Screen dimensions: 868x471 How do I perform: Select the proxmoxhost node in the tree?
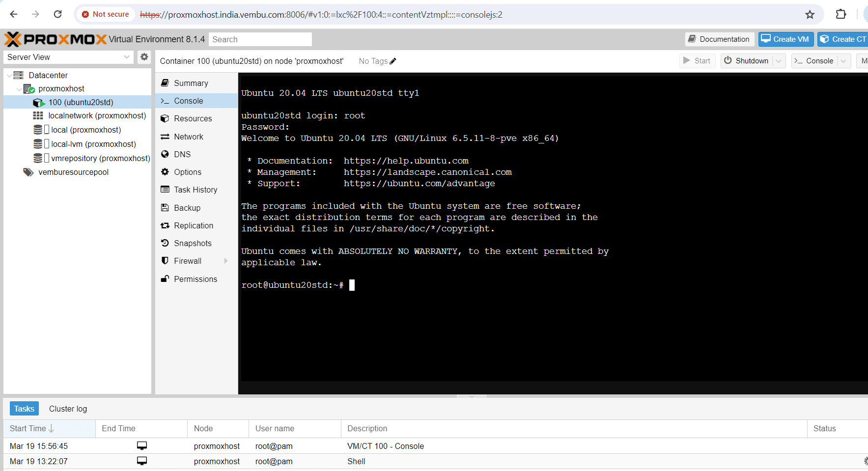click(x=61, y=88)
